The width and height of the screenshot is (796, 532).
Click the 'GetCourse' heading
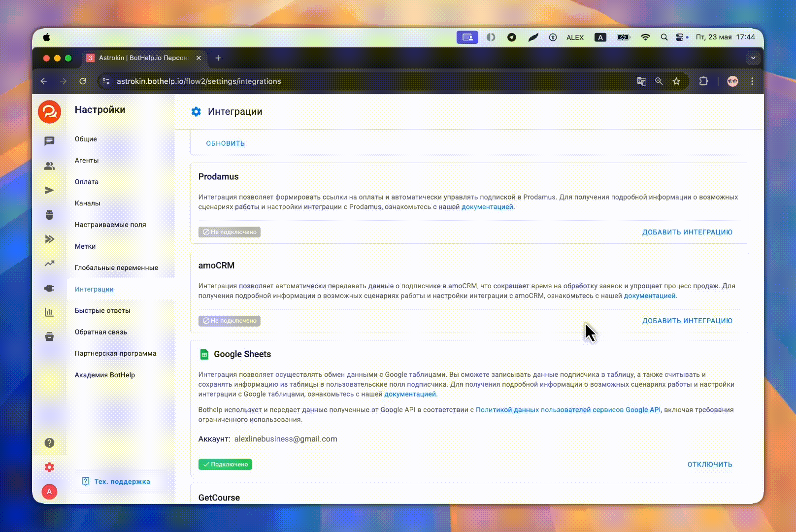[x=219, y=498]
